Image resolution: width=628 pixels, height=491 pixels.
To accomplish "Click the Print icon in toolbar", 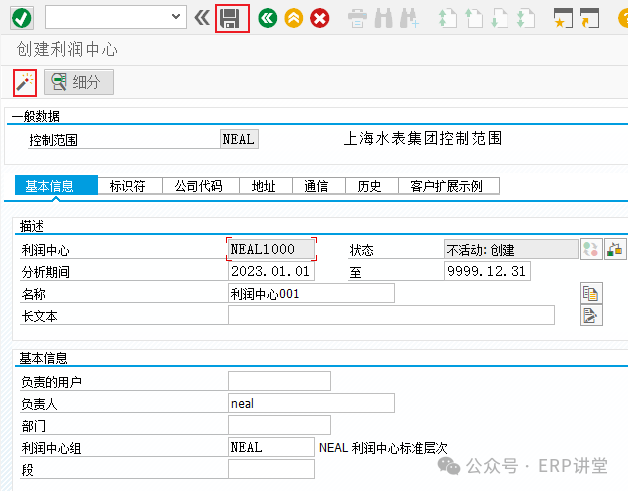I will (x=357, y=18).
